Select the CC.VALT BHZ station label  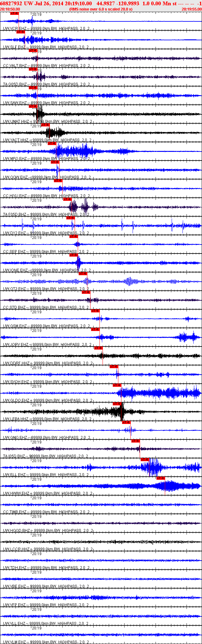[x=15, y=66]
